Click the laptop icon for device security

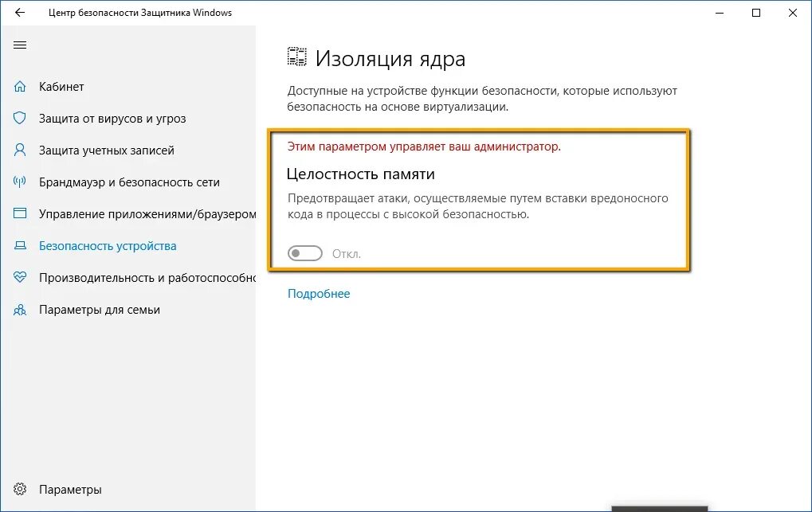pyautogui.click(x=20, y=245)
